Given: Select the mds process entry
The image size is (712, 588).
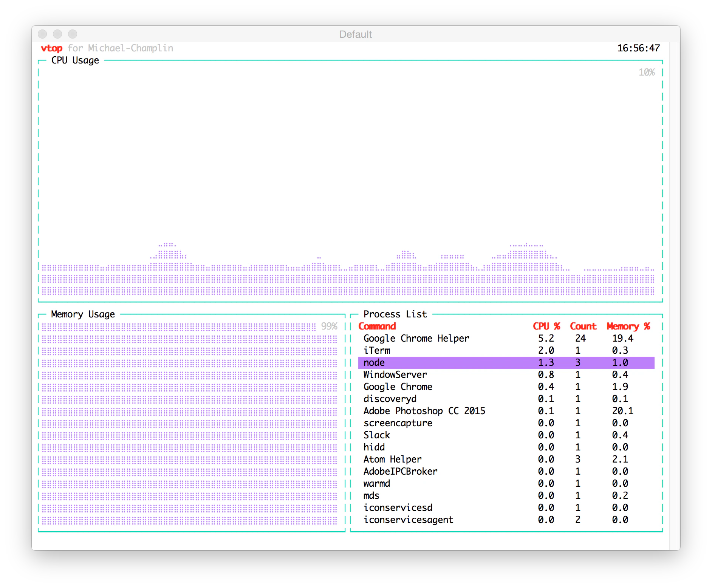Looking at the screenshot, I should [372, 495].
